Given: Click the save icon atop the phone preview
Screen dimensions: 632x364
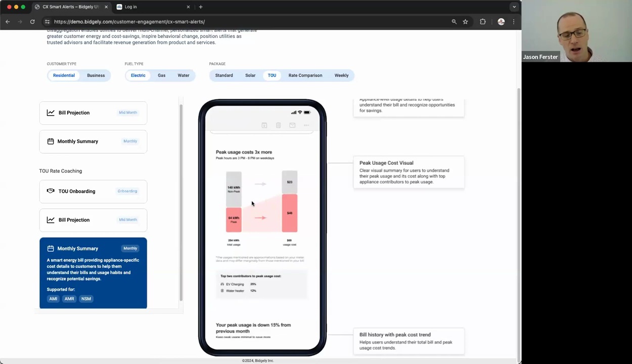Looking at the screenshot, I should 264,125.
